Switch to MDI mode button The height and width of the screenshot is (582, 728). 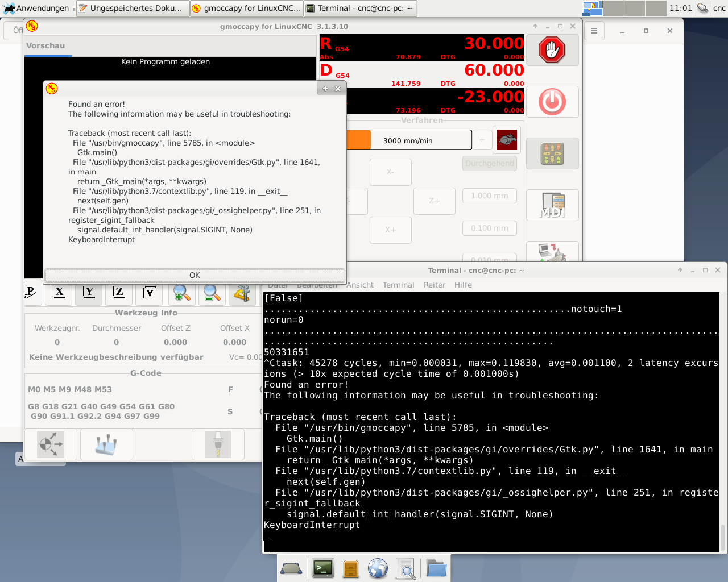552,205
